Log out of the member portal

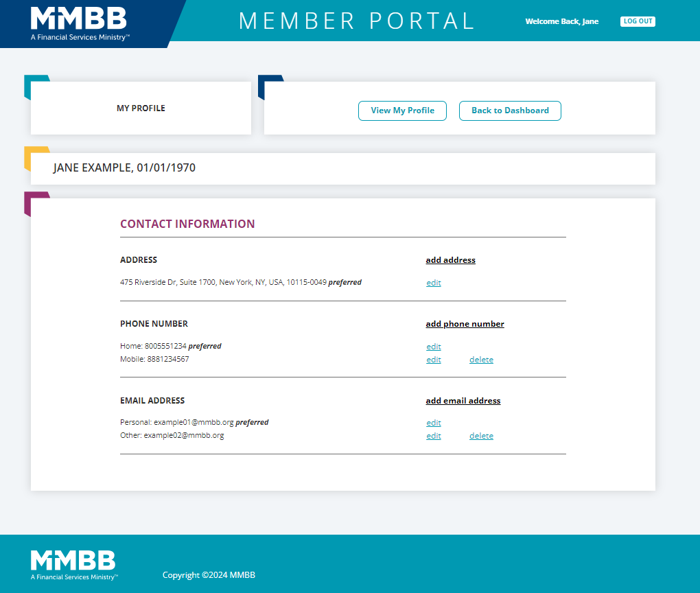638,21
